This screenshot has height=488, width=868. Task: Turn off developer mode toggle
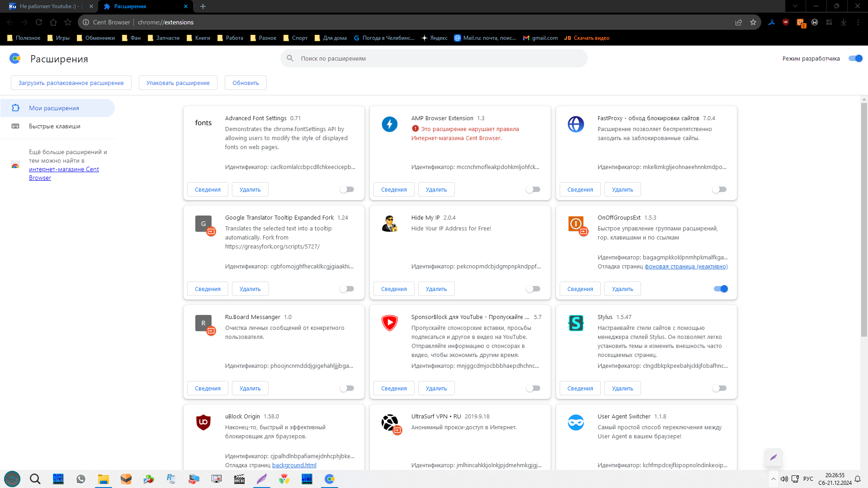(x=855, y=58)
